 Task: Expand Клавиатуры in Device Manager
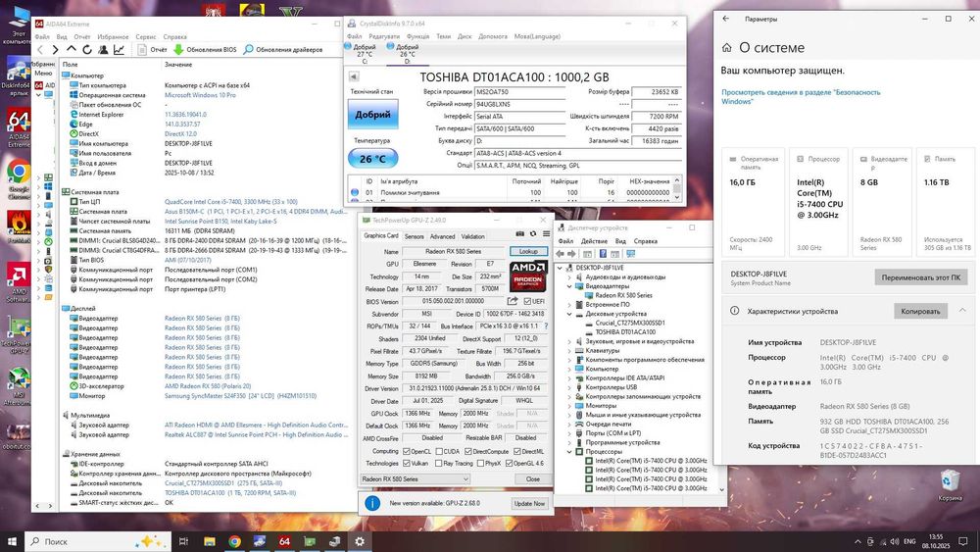[569, 351]
